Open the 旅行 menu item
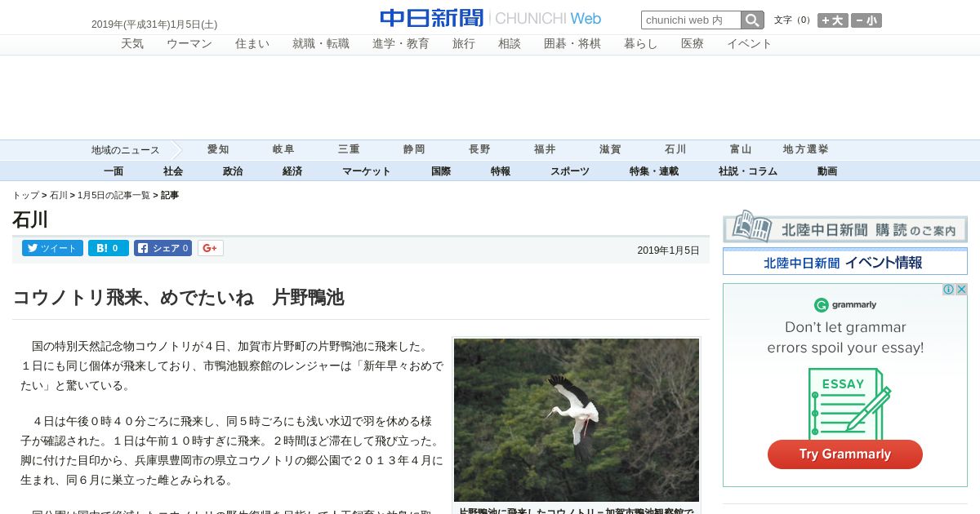 coord(464,44)
